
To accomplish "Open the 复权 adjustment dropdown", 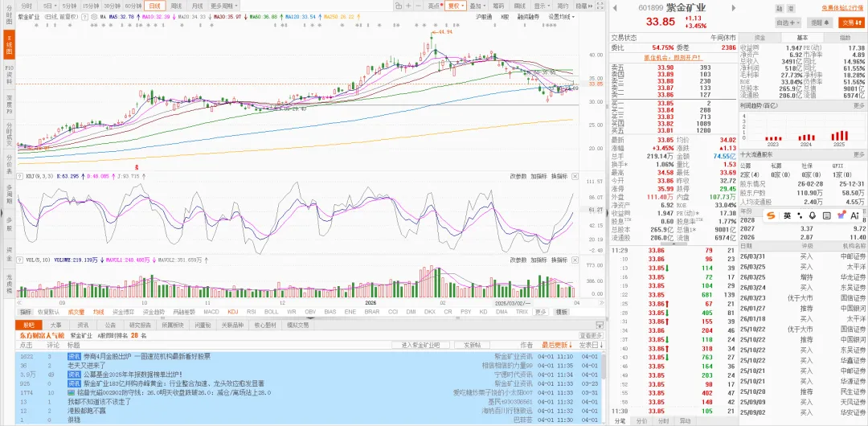I will coord(455,6).
